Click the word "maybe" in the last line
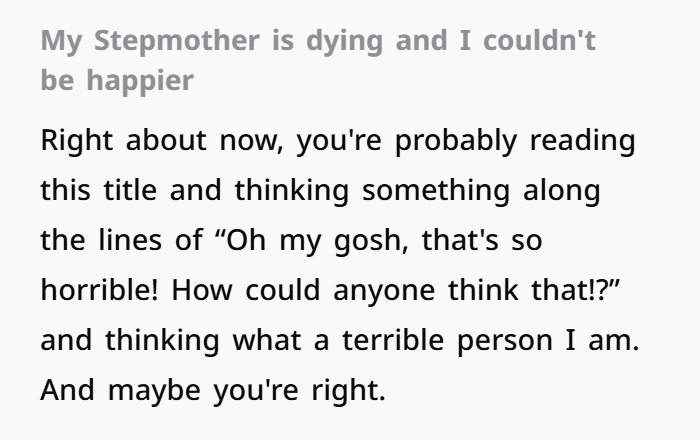700x440 pixels. click(154, 391)
